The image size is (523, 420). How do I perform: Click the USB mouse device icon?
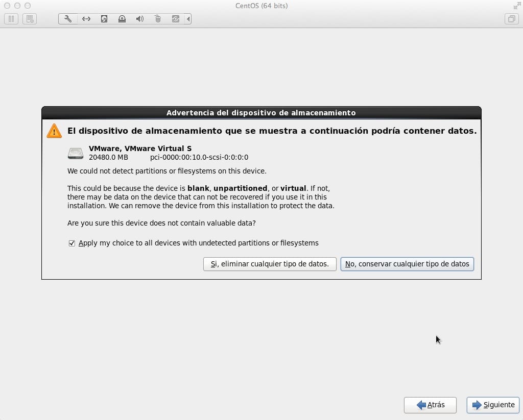158,19
